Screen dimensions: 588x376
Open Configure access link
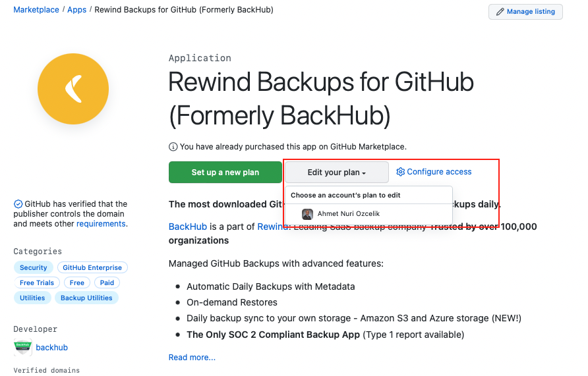point(439,172)
